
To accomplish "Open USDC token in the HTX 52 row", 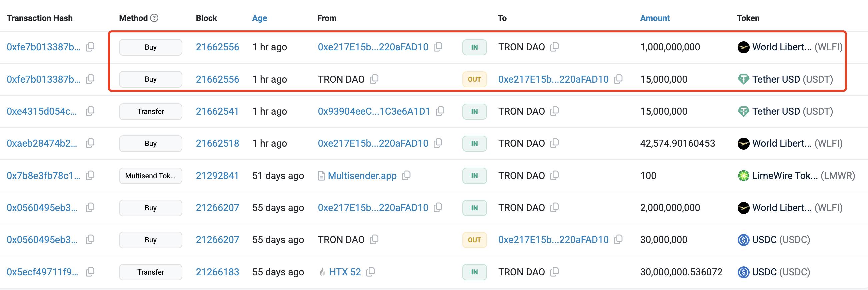I will coord(781,272).
